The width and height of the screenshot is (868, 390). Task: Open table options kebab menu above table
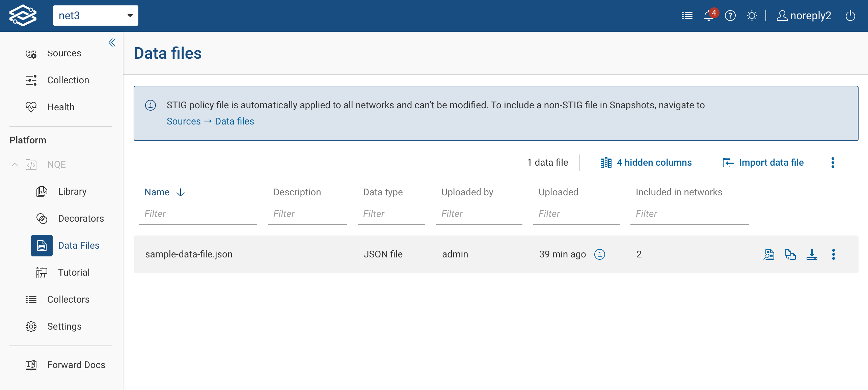coord(833,163)
